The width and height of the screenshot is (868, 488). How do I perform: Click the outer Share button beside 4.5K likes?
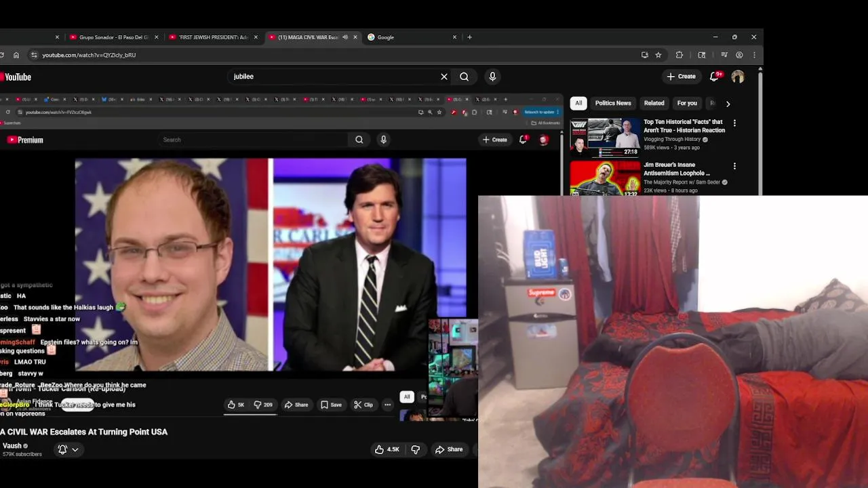[x=449, y=449]
